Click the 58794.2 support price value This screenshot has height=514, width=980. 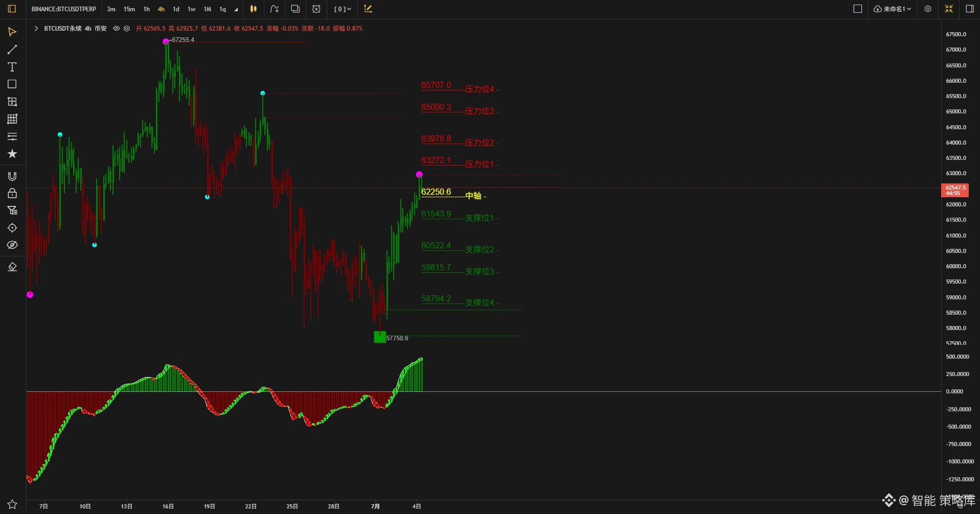pos(436,299)
